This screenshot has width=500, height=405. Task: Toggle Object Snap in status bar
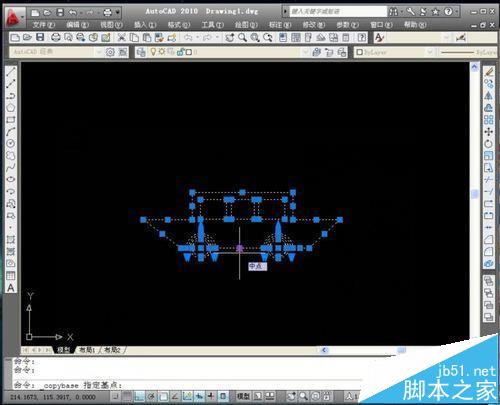[163, 396]
